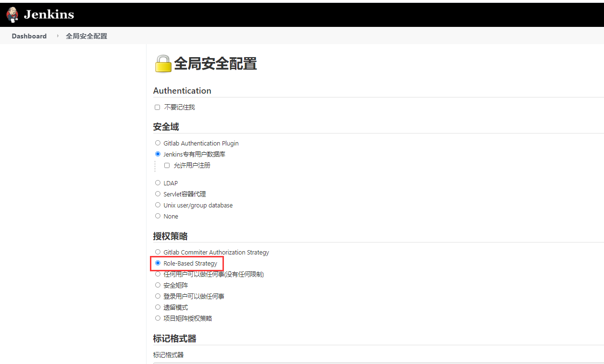
Task: Select Gitlab Authentication Plugin radio option
Action: pyautogui.click(x=158, y=143)
